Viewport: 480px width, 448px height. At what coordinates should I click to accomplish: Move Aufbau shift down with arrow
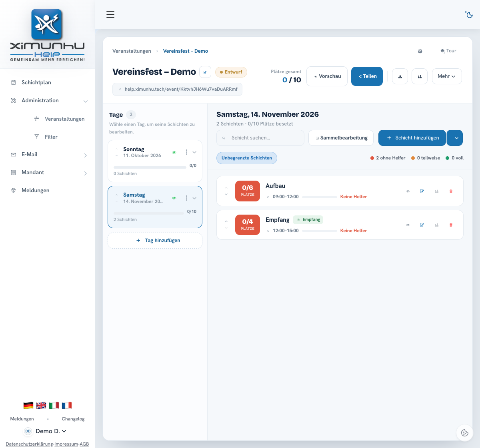tap(226, 195)
